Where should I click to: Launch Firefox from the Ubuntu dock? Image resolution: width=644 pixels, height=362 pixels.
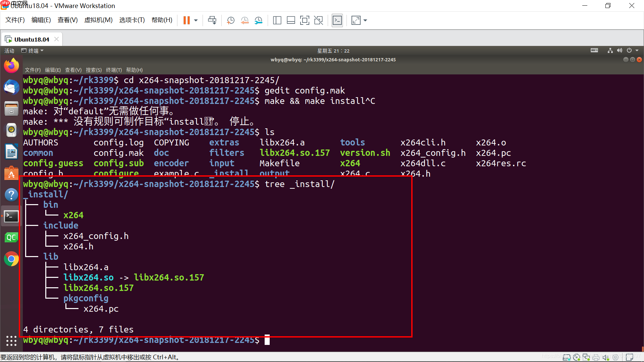coord(11,65)
